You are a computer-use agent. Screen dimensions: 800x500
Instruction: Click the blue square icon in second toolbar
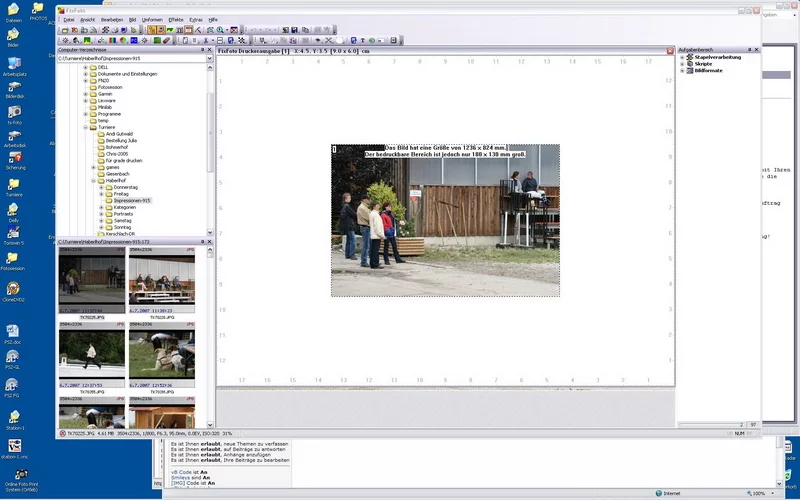134,40
